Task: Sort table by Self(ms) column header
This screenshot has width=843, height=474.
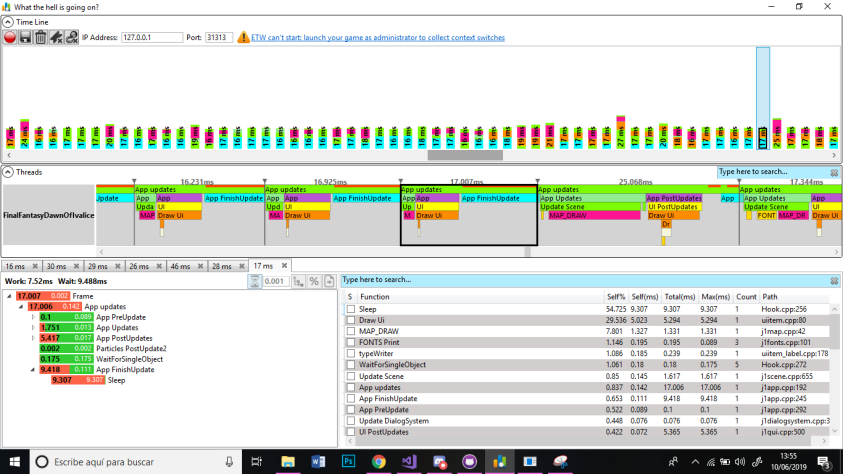Action: pyautogui.click(x=644, y=297)
